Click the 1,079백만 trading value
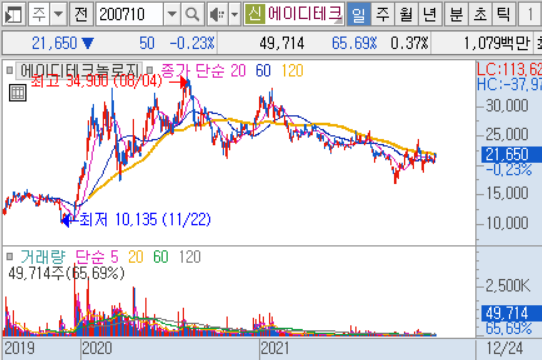The height and width of the screenshot is (360, 542). (x=496, y=43)
